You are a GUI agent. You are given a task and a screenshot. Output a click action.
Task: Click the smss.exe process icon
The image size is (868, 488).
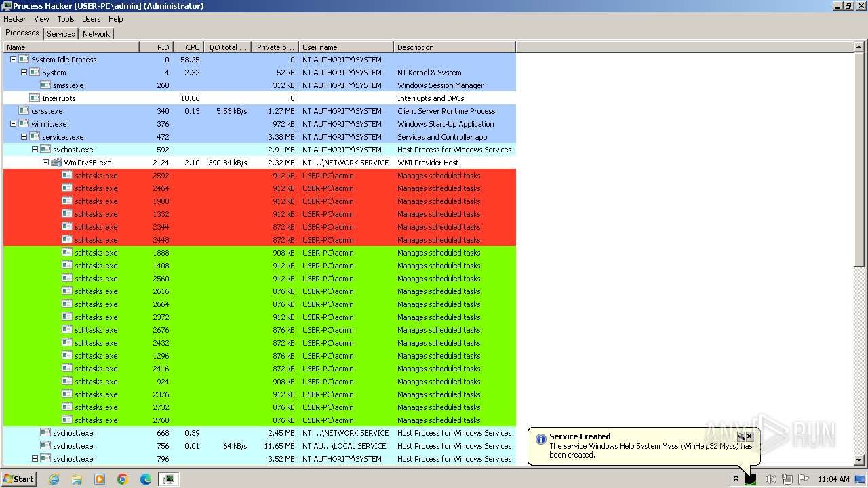(x=45, y=85)
